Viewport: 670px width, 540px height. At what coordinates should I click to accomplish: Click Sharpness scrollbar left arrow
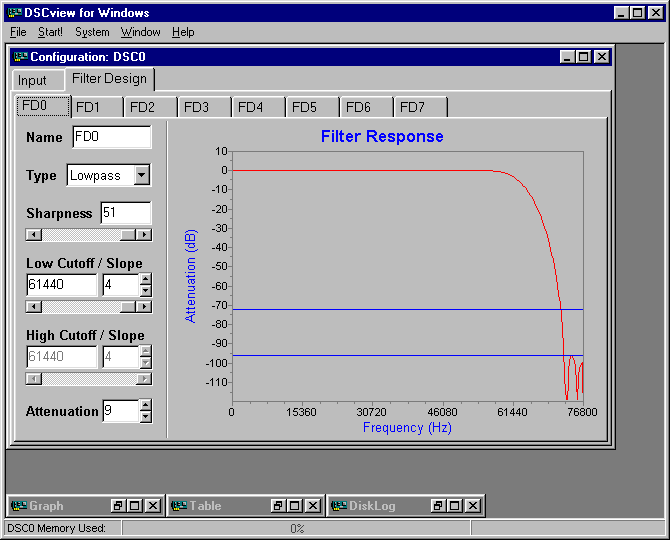34,235
